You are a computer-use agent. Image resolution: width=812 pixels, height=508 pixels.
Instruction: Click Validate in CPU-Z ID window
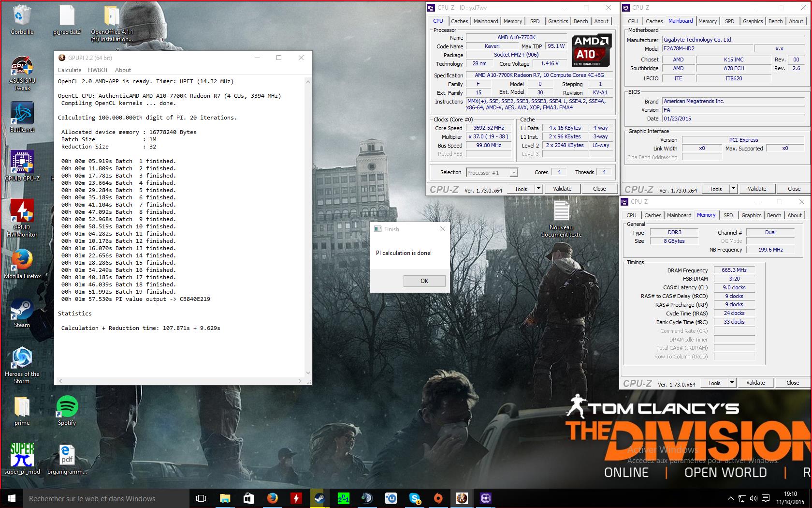(x=562, y=189)
